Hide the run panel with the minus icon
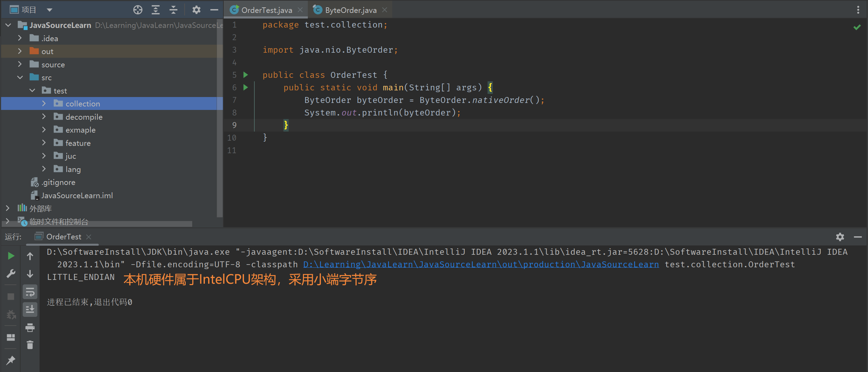The width and height of the screenshot is (868, 372). pos(858,237)
